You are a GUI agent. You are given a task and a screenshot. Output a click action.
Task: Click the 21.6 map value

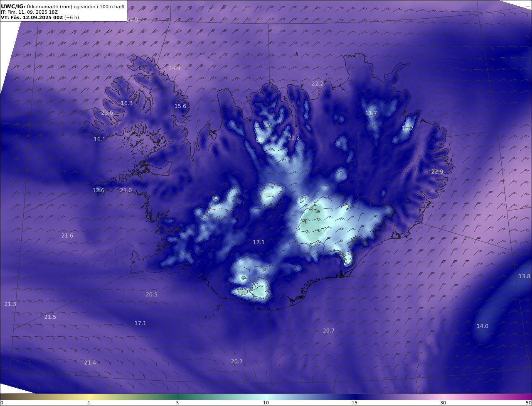(67, 235)
